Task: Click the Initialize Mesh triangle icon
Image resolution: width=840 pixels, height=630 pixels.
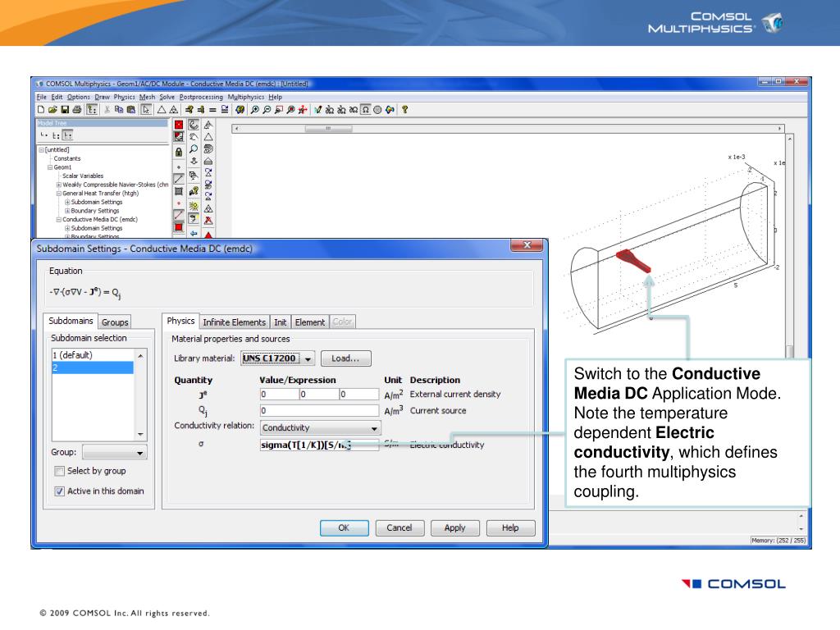Action: pyautogui.click(x=162, y=110)
